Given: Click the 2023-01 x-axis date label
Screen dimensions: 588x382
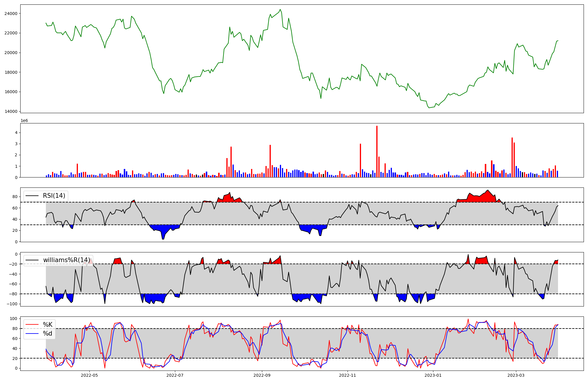Looking at the screenshot, I should 433,375.
